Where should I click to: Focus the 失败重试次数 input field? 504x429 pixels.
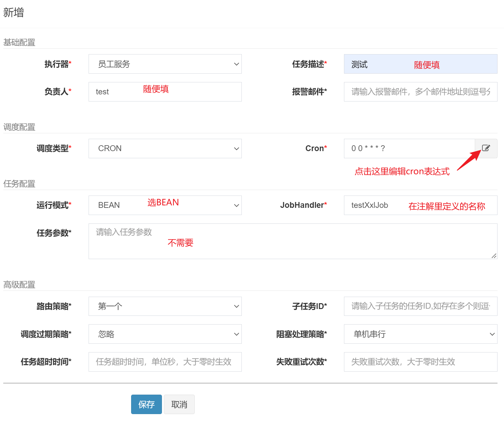(x=420, y=362)
